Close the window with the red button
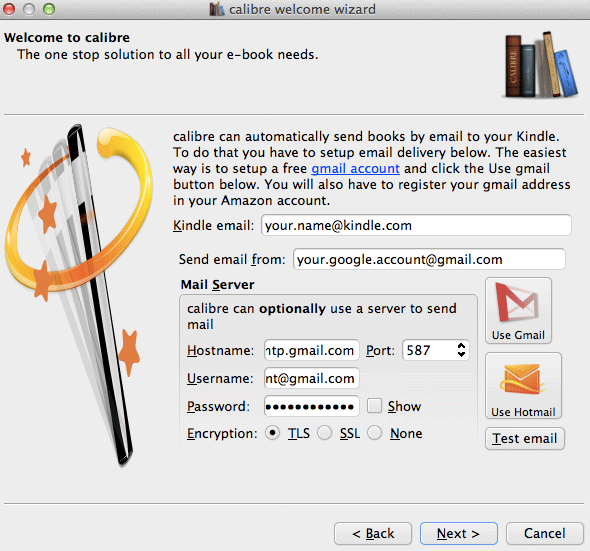This screenshot has height=551, width=590. click(9, 9)
